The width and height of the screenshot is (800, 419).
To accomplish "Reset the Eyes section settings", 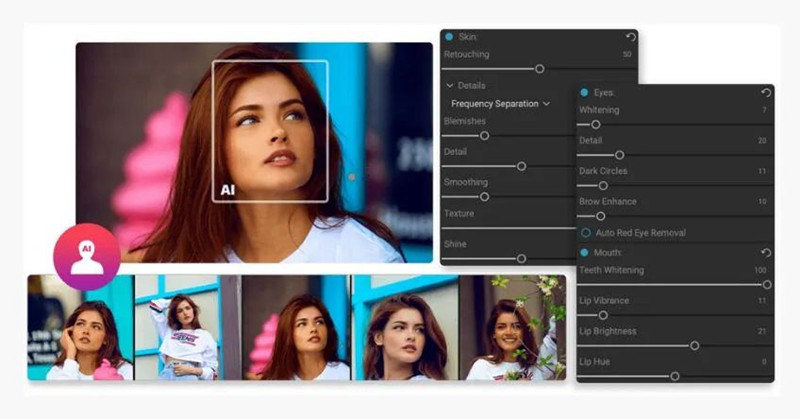I will (765, 93).
